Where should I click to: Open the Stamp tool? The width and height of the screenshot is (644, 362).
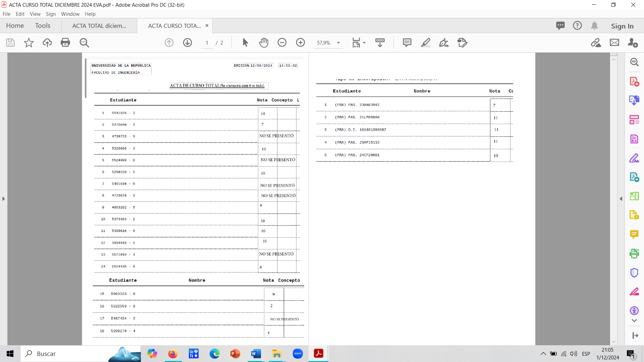pyautogui.click(x=463, y=43)
